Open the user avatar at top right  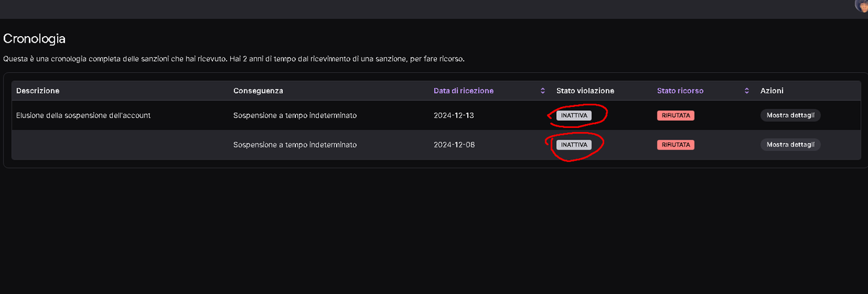click(x=861, y=4)
